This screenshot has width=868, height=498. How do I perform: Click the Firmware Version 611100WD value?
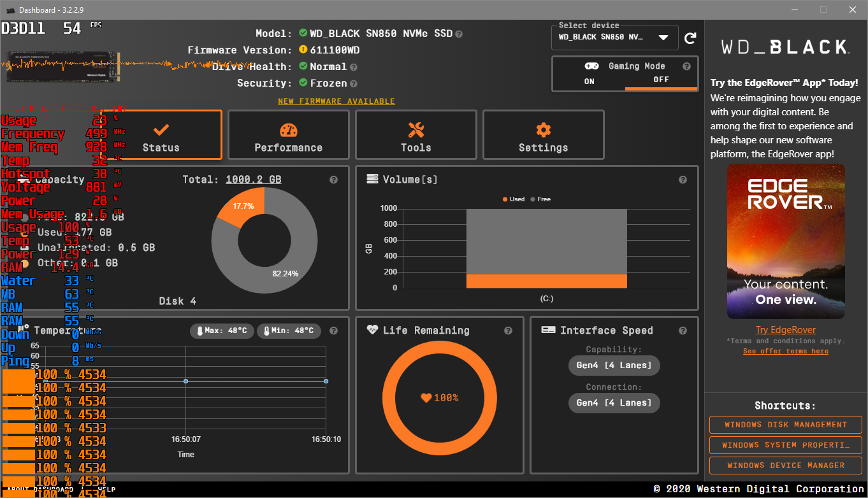click(x=335, y=50)
